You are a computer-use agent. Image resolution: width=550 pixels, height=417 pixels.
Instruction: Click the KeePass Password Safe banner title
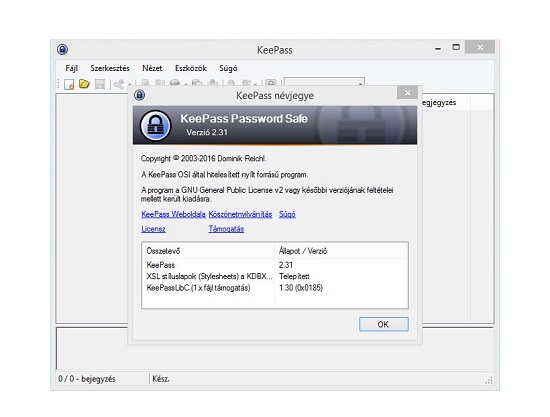pyautogui.click(x=244, y=119)
